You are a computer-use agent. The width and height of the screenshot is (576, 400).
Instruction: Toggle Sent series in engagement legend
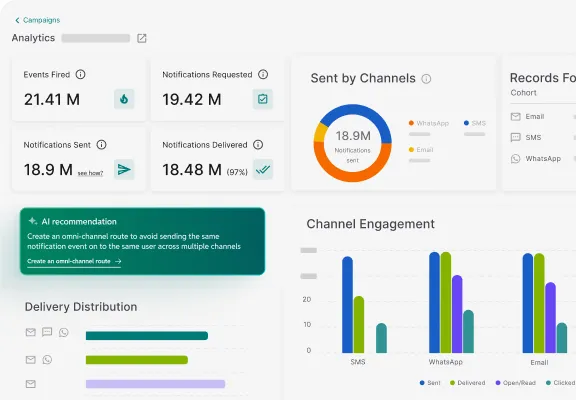(x=430, y=383)
